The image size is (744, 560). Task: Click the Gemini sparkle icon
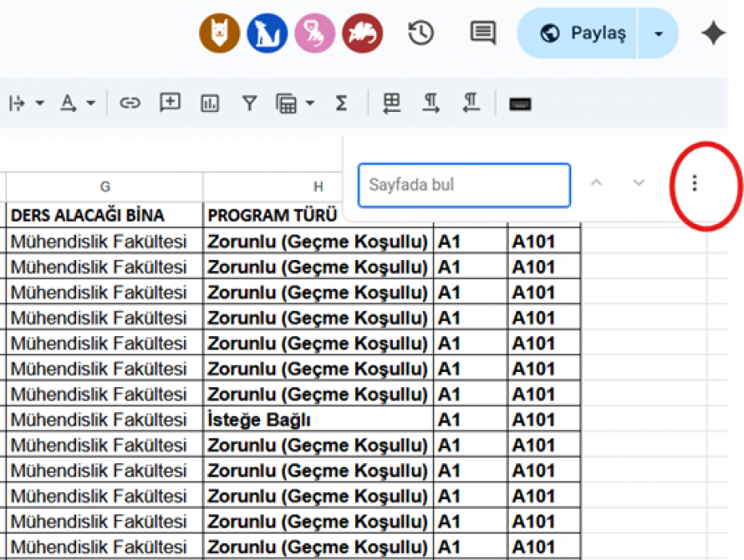click(x=713, y=34)
